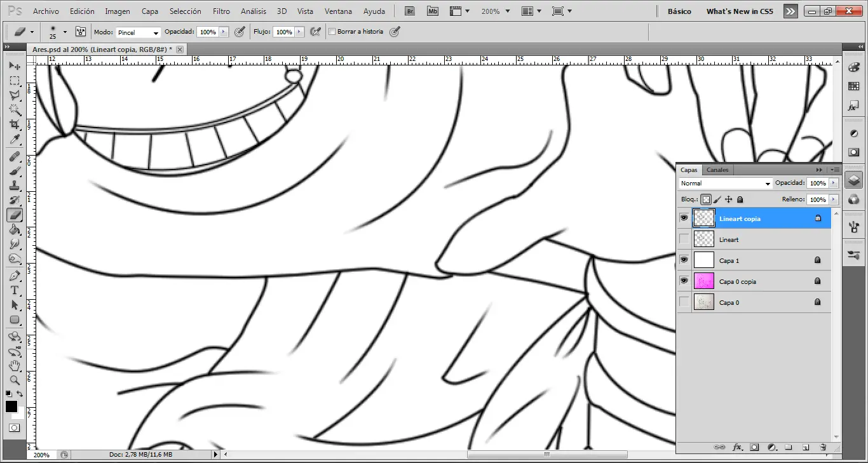
Task: Switch to the Básico workspace
Action: (x=679, y=11)
